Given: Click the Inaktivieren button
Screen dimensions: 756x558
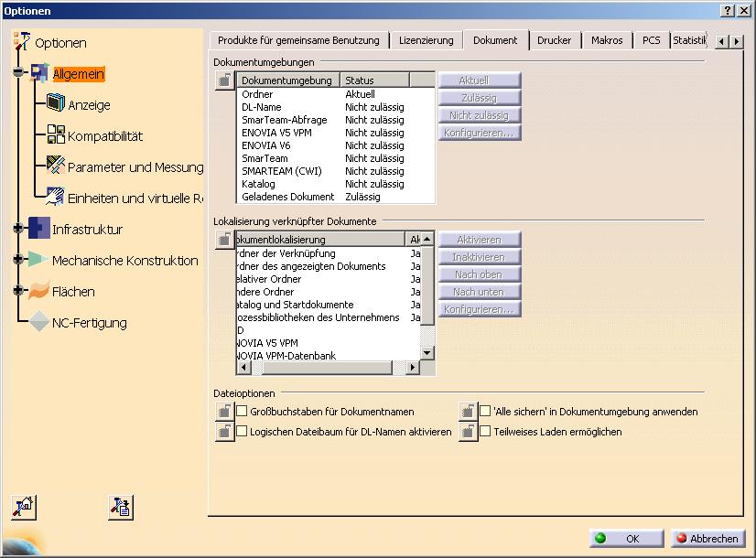Looking at the screenshot, I should click(480, 257).
